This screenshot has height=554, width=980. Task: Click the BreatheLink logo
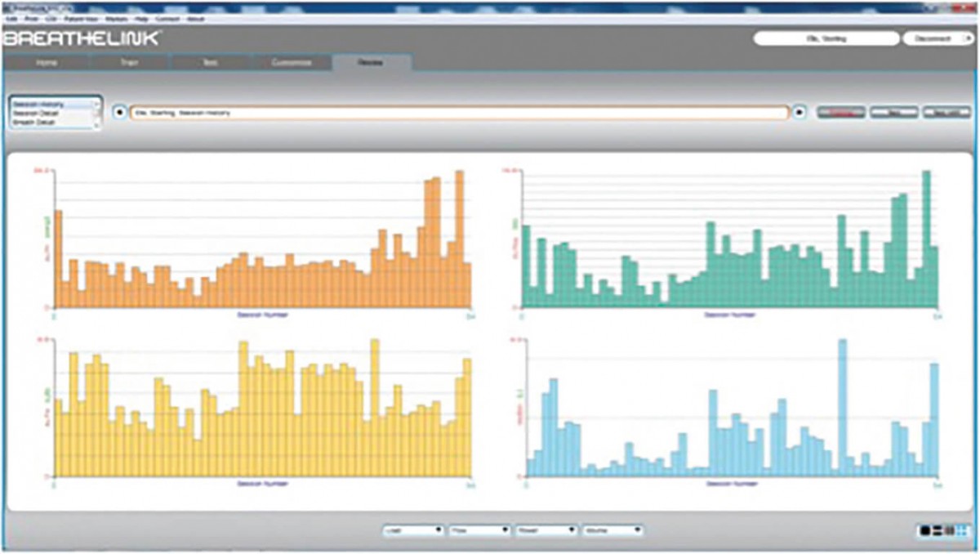coord(82,38)
